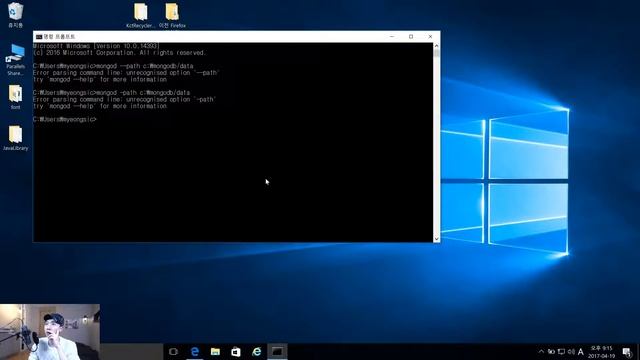Close the Command Prompt window
This screenshot has height=360, width=640.
pyautogui.click(x=430, y=37)
